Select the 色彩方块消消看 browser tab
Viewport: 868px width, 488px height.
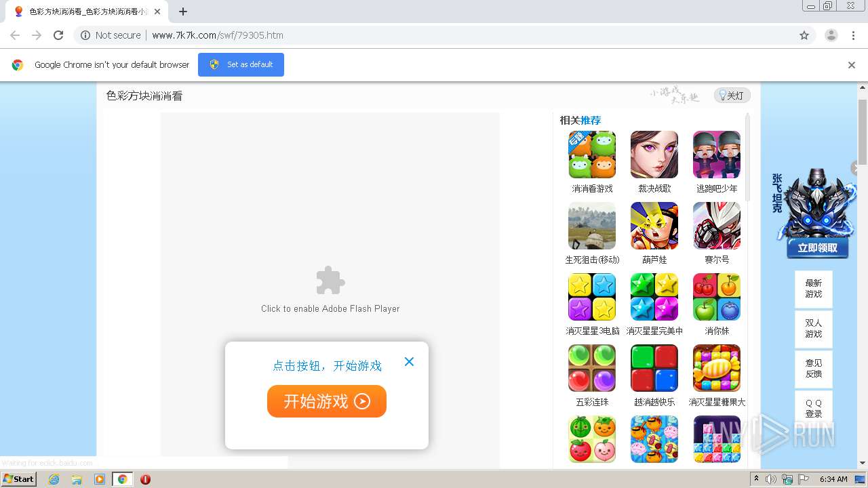coord(87,12)
